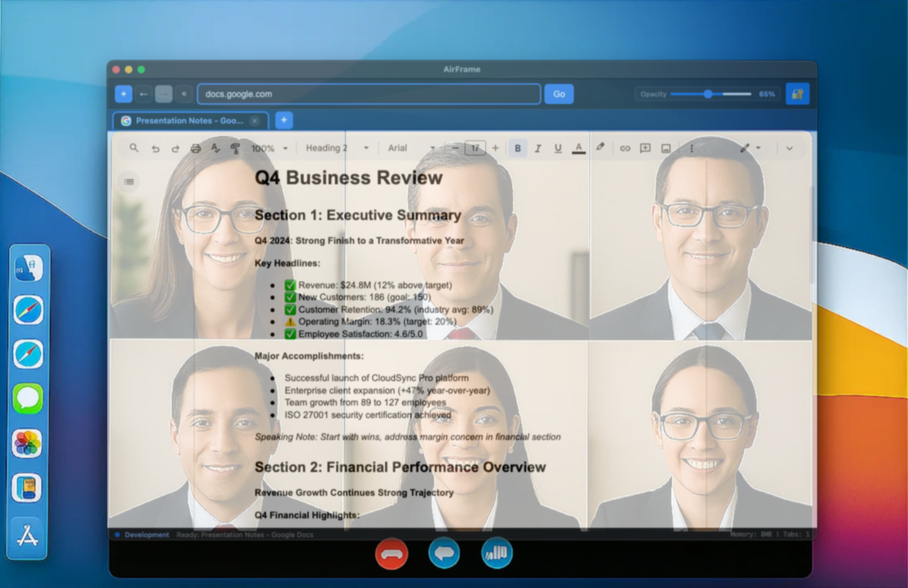The width and height of the screenshot is (908, 588).
Task: Open the Arial font dropdown
Action: point(433,148)
